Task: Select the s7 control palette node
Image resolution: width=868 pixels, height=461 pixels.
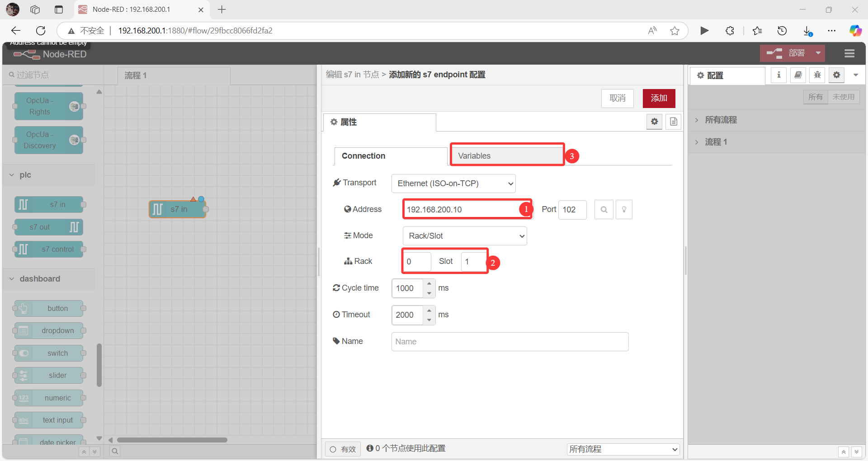Action: coord(49,249)
